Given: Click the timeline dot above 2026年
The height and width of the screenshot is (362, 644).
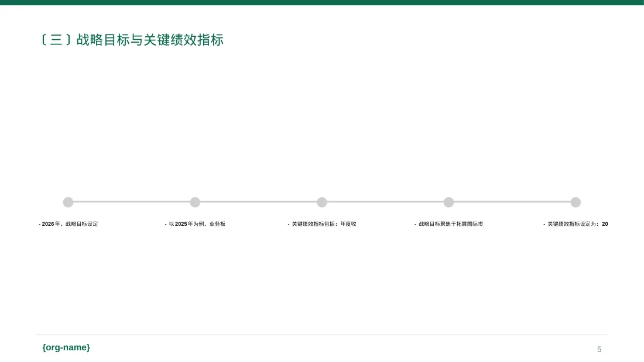Looking at the screenshot, I should [x=68, y=202].
